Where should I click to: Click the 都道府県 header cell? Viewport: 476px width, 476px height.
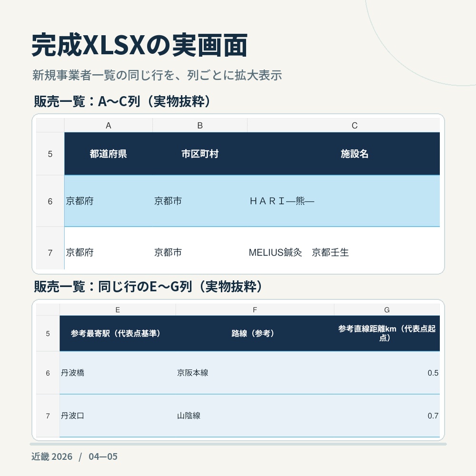[x=109, y=154]
